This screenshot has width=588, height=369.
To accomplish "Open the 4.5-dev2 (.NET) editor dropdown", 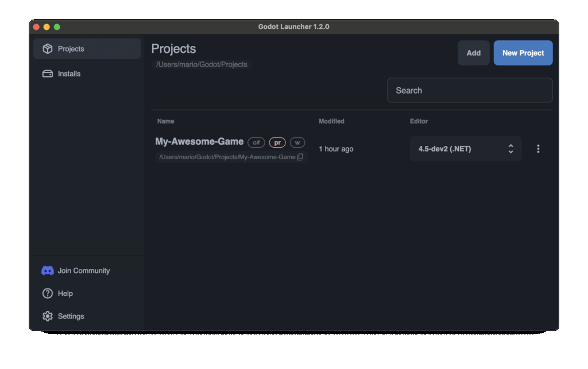I will [x=465, y=149].
